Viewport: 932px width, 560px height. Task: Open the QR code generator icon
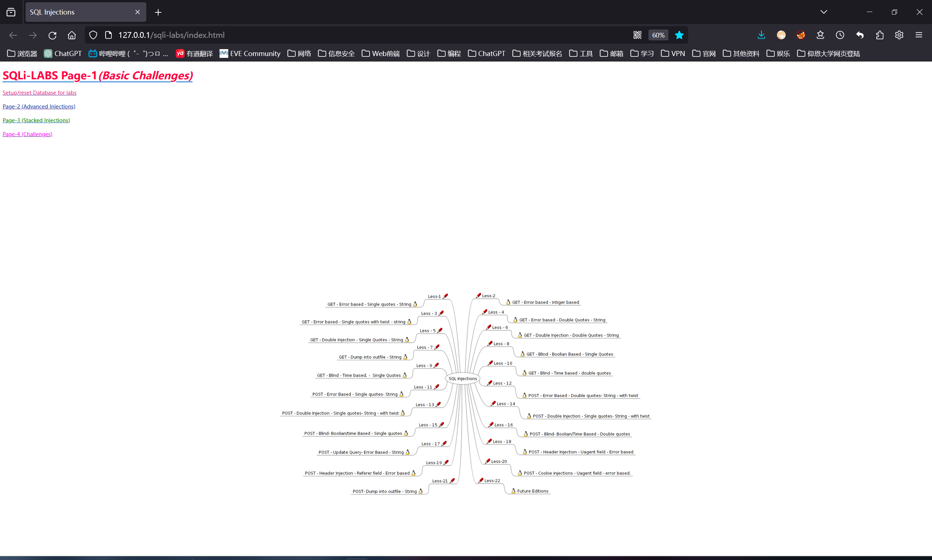tap(637, 35)
